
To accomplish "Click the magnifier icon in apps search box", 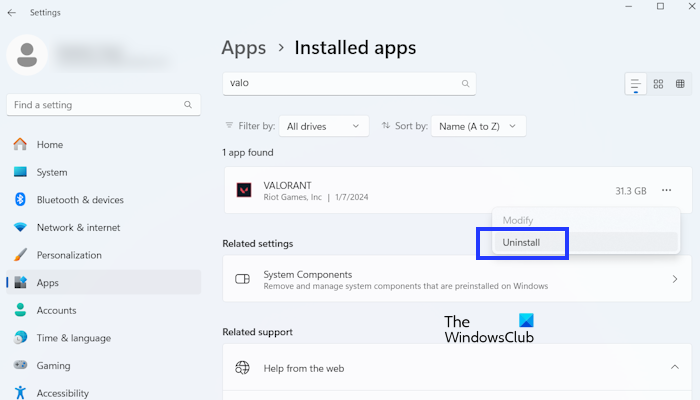I will [465, 83].
